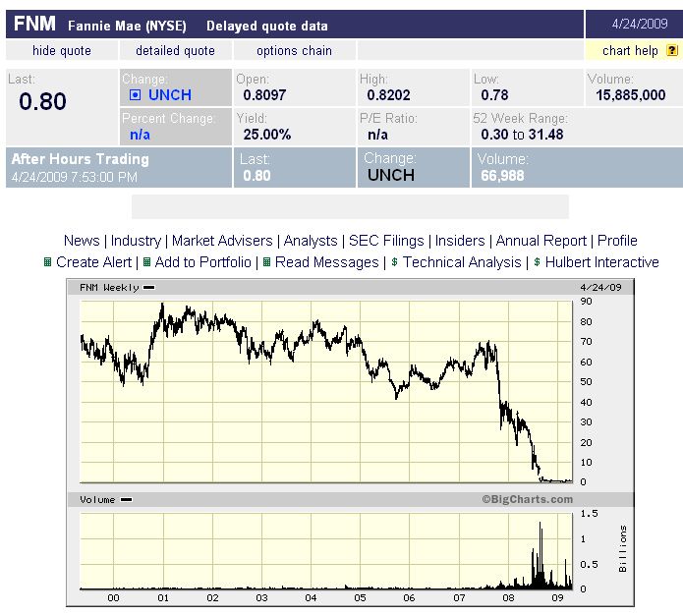Viewport: 683px width, 616px height.
Task: Open chart help
Action: pyautogui.click(x=630, y=50)
